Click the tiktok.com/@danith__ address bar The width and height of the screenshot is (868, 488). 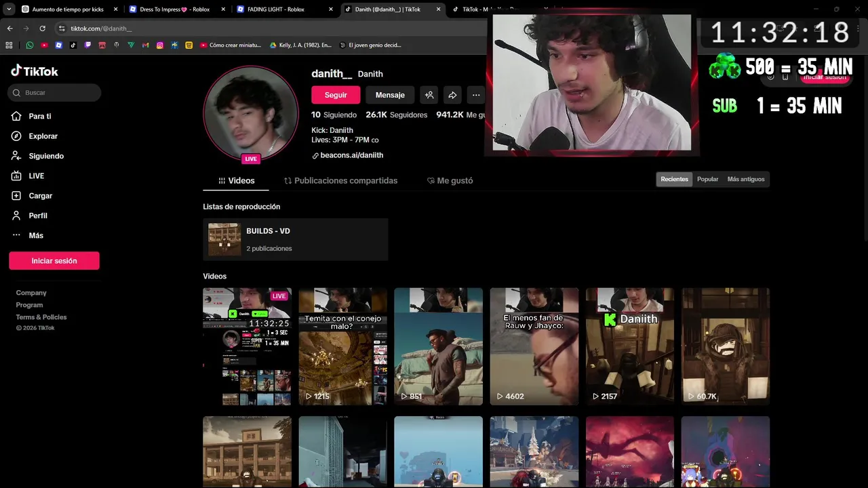click(271, 28)
